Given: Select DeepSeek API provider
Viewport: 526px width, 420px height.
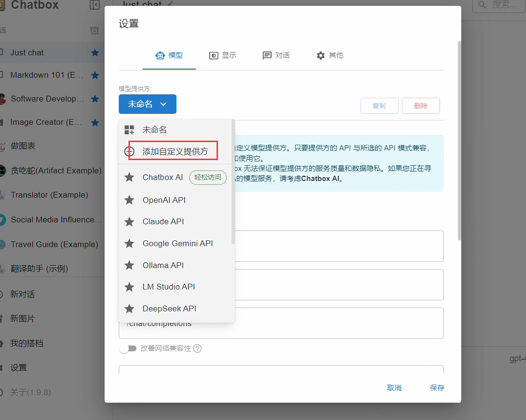Looking at the screenshot, I should tap(175, 309).
